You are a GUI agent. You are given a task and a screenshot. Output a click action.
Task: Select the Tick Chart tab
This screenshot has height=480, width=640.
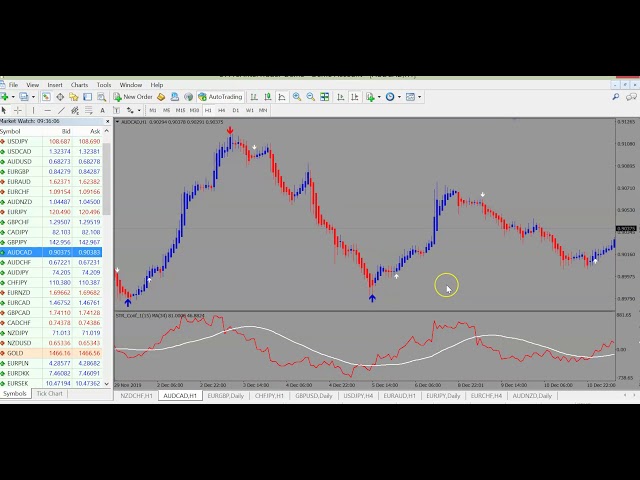(49, 394)
